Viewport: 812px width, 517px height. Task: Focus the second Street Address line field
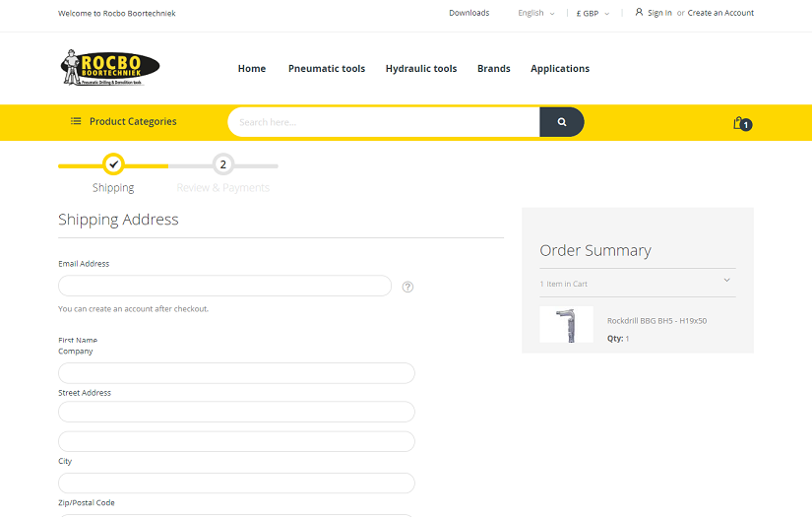pos(236,441)
